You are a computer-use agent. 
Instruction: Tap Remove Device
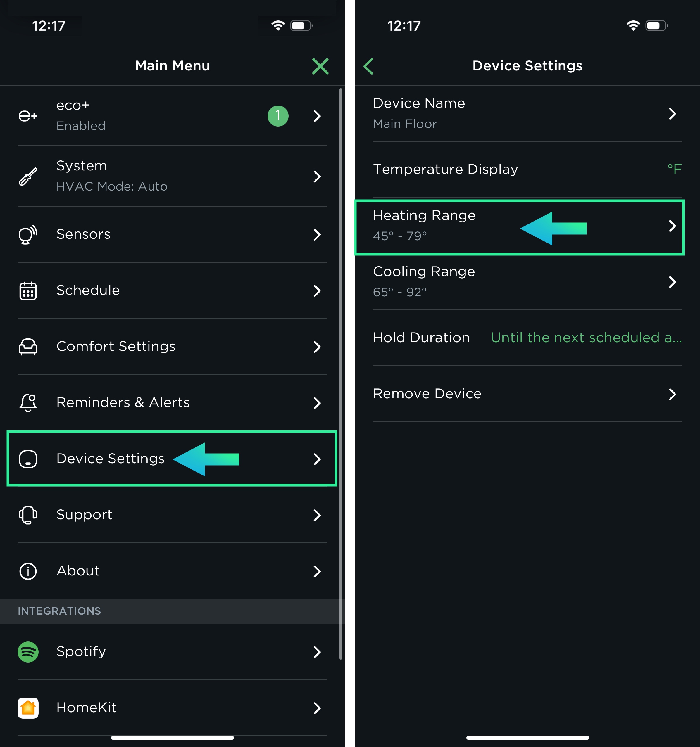tap(427, 394)
